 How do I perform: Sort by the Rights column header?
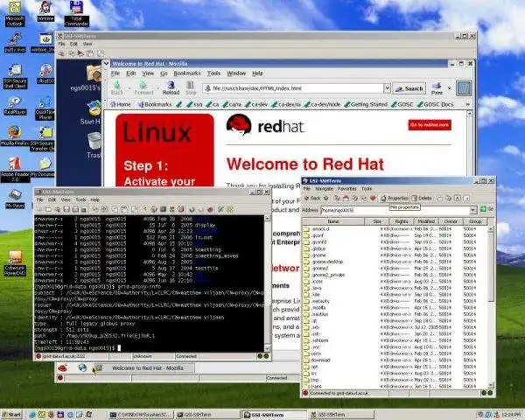pos(401,221)
